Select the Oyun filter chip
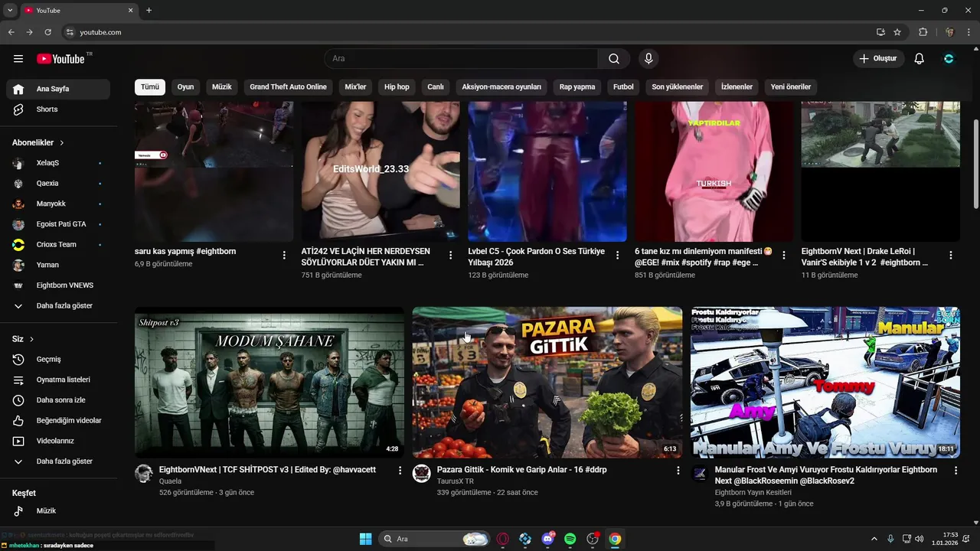 point(186,87)
